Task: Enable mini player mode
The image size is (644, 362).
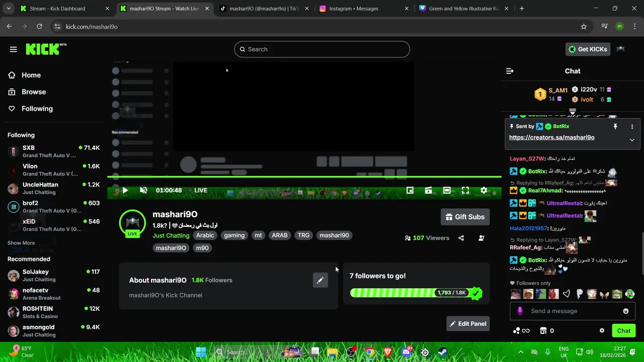Action: 410,190
